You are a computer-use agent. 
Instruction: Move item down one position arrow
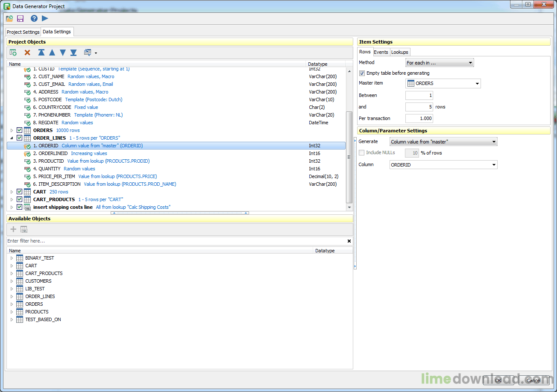[x=63, y=53]
